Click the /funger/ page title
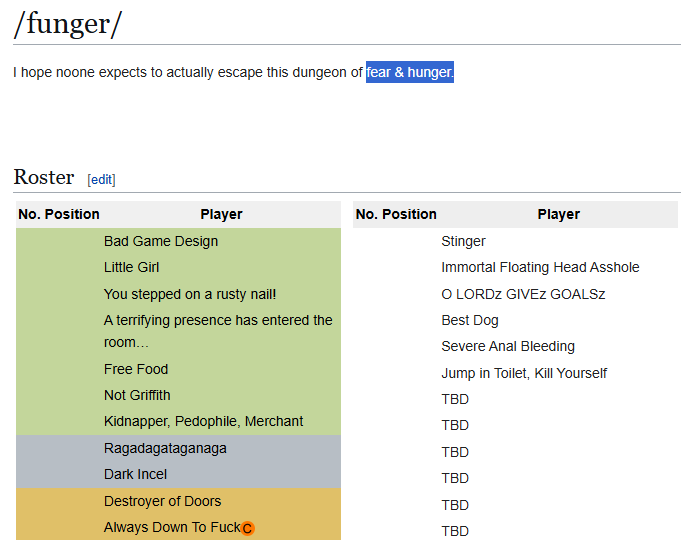 coord(68,24)
